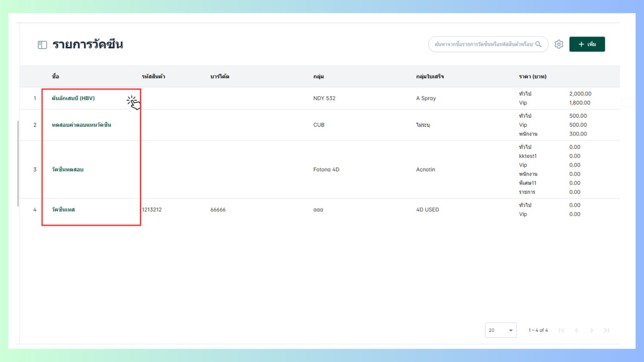Image resolution: width=644 pixels, height=362 pixels.
Task: Select the A Spray receipt group cell
Action: [426, 98]
